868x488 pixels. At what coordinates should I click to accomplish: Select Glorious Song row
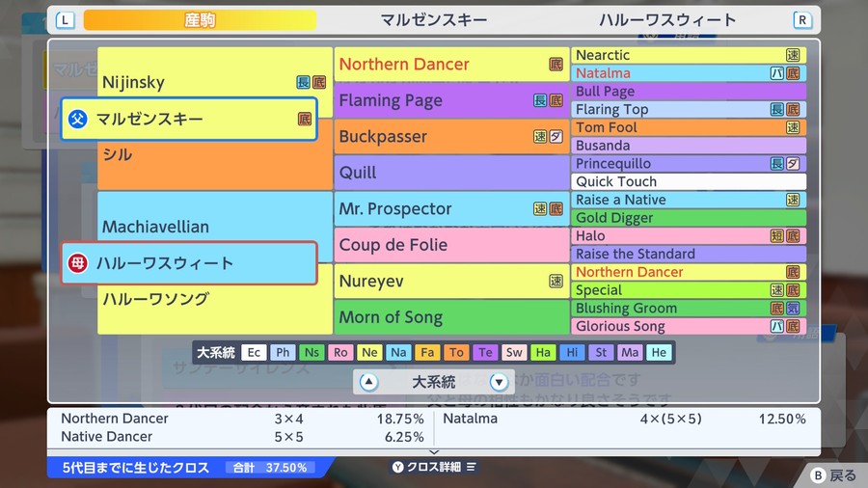click(689, 326)
